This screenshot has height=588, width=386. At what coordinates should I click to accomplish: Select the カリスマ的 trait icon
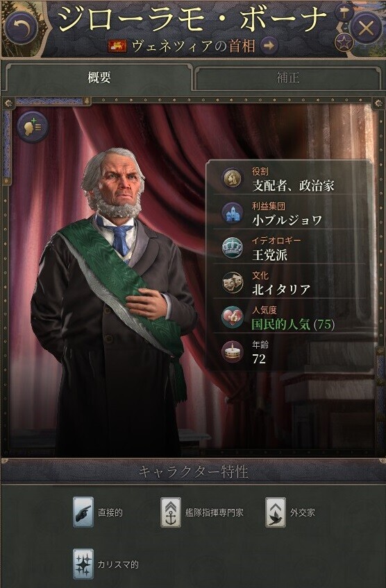pos(83,564)
